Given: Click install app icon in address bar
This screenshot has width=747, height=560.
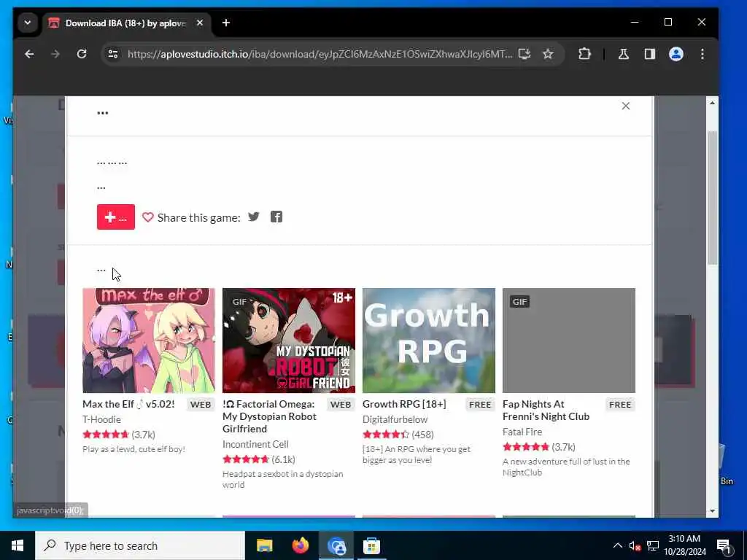Looking at the screenshot, I should 525,54.
